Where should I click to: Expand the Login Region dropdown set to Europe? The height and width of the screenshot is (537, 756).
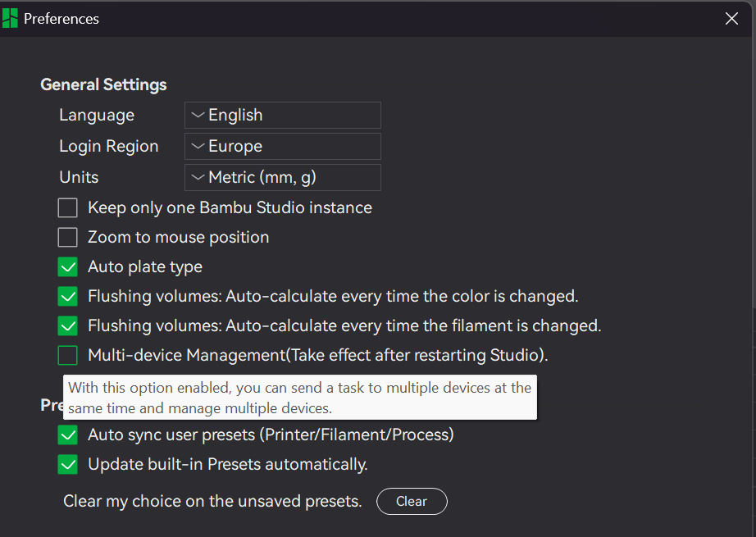point(283,147)
